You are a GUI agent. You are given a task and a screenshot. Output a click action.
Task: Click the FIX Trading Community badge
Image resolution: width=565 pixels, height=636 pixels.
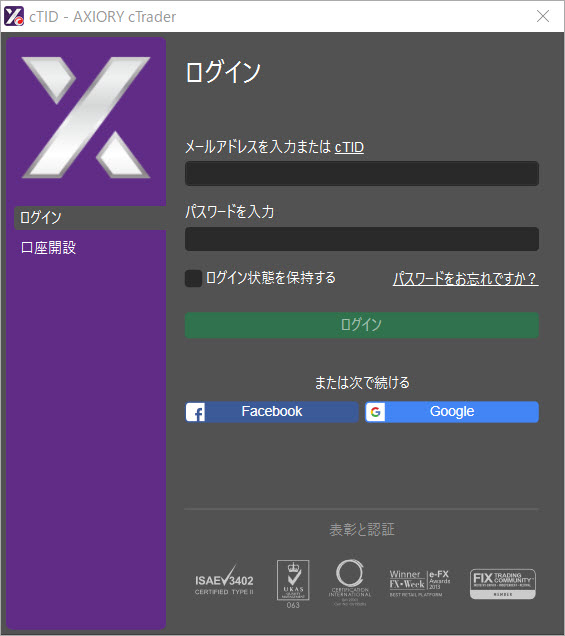click(503, 584)
